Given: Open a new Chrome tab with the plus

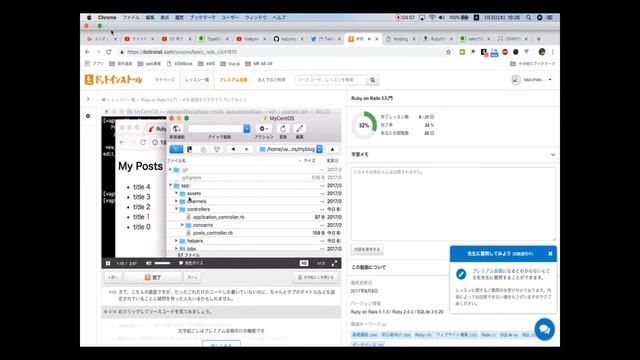Looking at the screenshot, I should [x=539, y=39].
